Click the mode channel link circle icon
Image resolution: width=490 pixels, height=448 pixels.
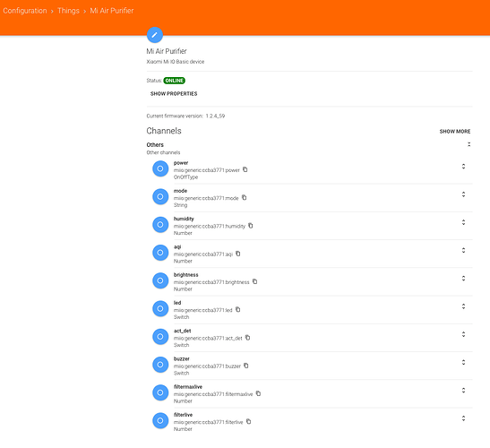[x=160, y=196]
